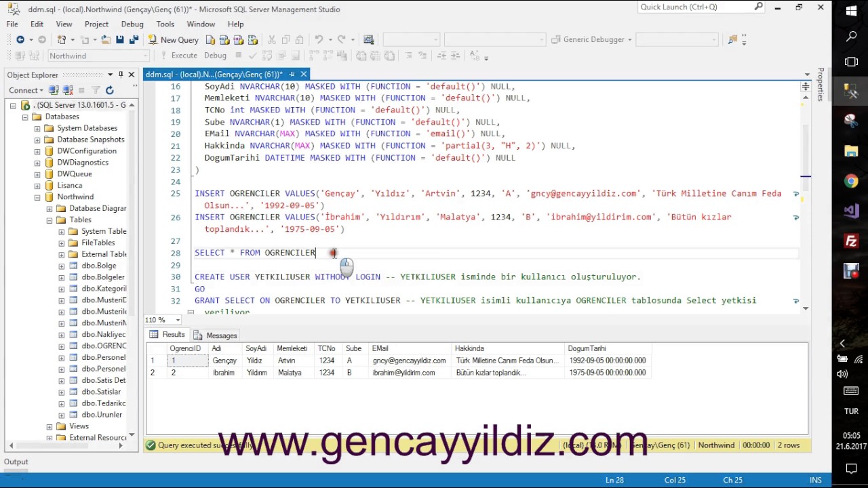Image resolution: width=868 pixels, height=488 pixels.
Task: Click the Database Engine Query icon
Action: [211, 40]
